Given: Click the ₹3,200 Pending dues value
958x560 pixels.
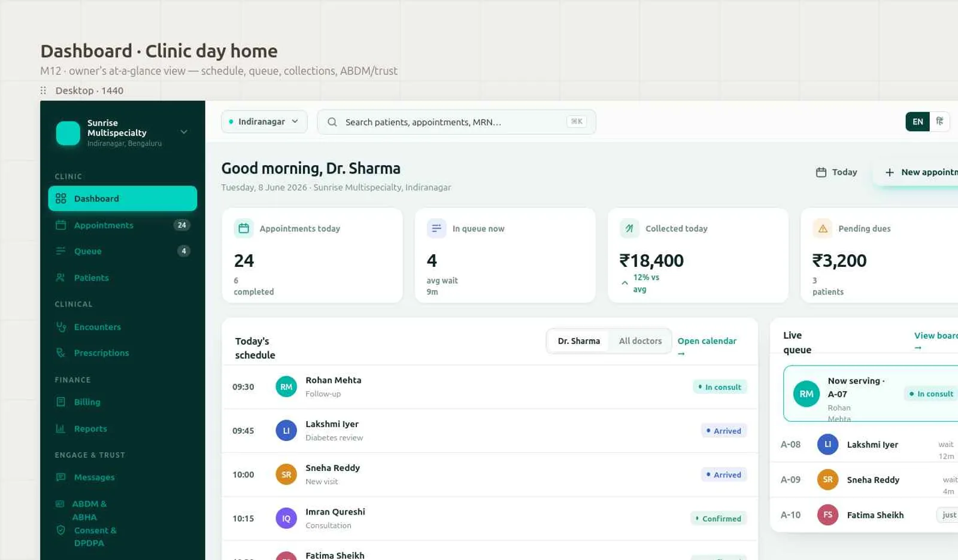Looking at the screenshot, I should click(x=839, y=261).
